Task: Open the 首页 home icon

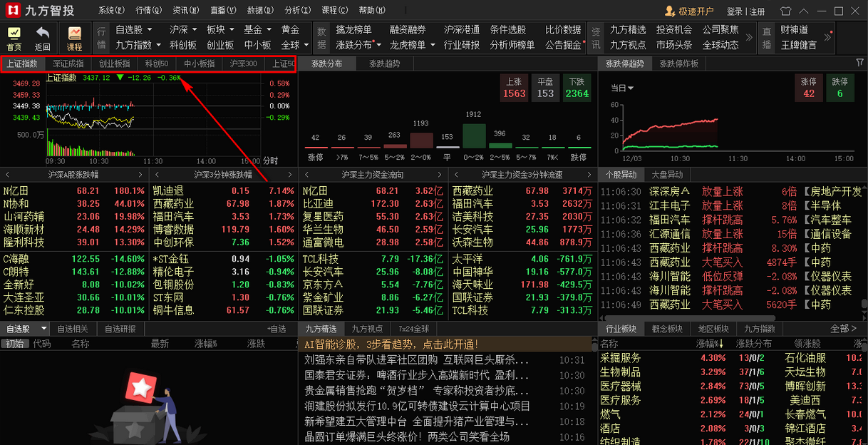Action: 14,38
